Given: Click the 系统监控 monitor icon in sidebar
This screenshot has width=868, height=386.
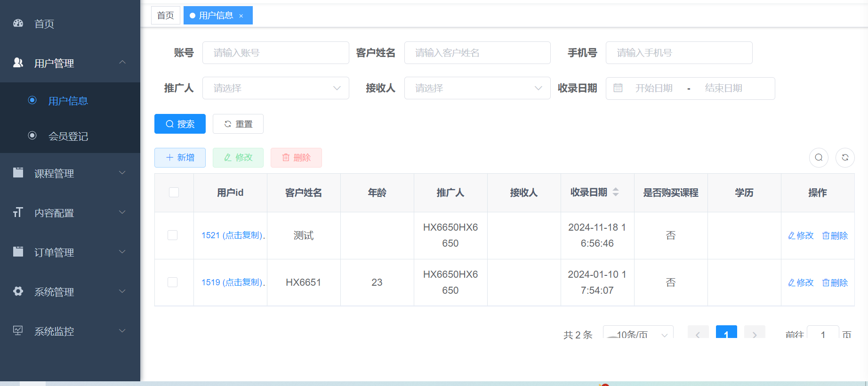Looking at the screenshot, I should tap(18, 331).
